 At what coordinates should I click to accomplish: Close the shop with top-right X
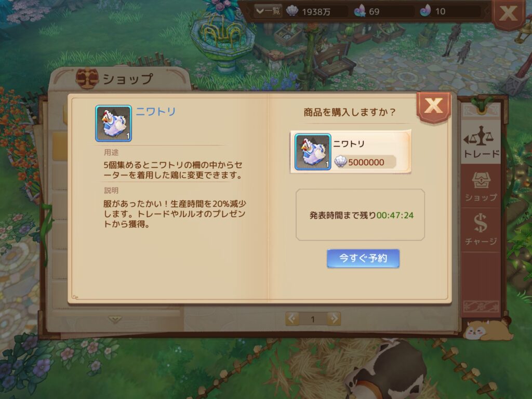tap(508, 14)
